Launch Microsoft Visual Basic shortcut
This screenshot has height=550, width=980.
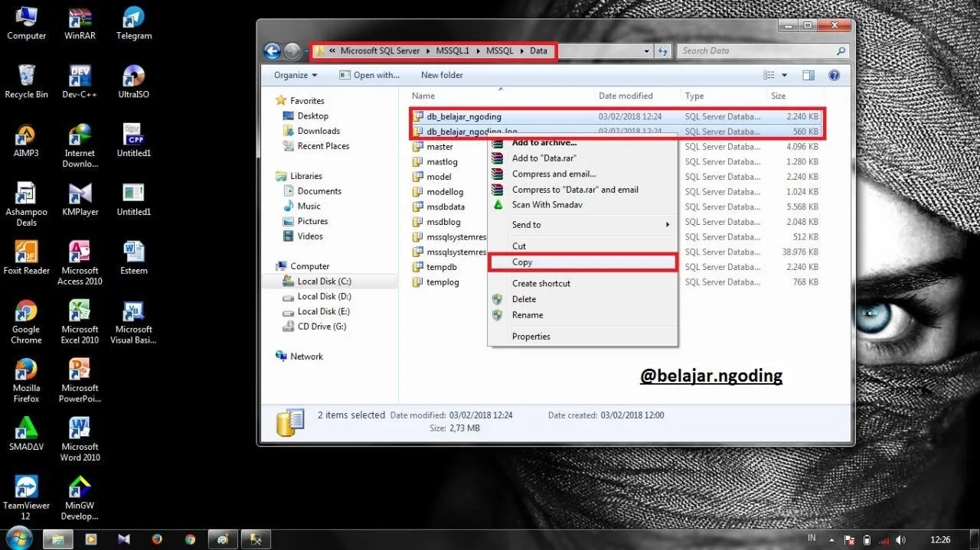134,322
